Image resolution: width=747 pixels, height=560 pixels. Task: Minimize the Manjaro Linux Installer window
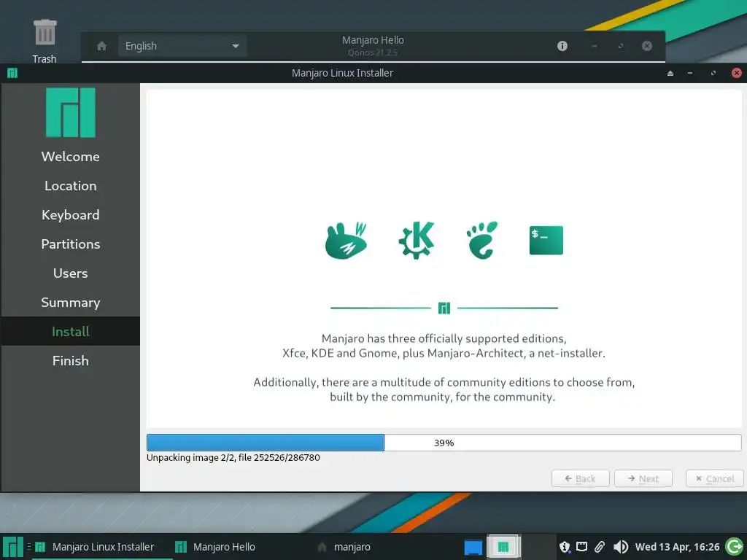(690, 74)
